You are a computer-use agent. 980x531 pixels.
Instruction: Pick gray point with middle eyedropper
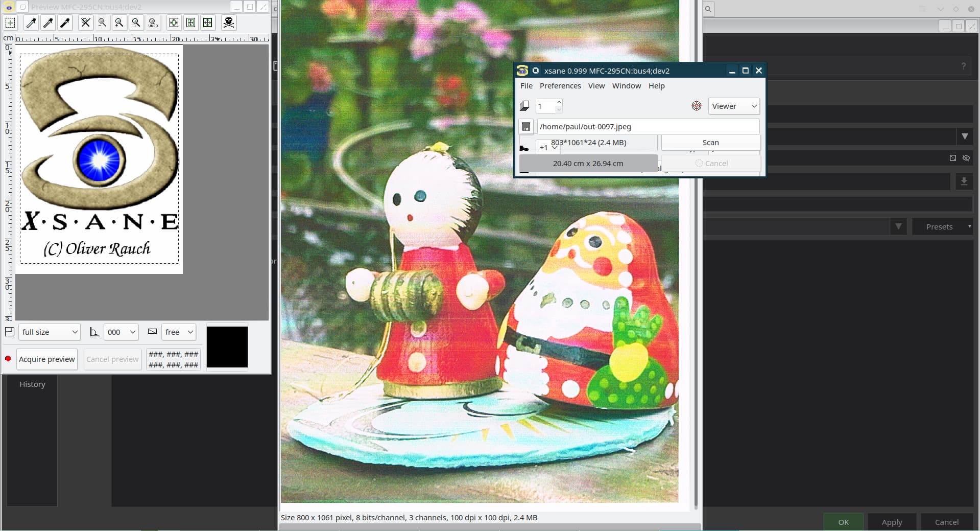click(x=48, y=22)
